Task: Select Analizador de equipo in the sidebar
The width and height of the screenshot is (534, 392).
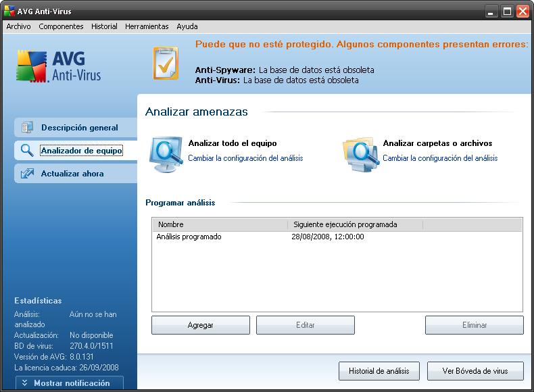Action: 76,150
